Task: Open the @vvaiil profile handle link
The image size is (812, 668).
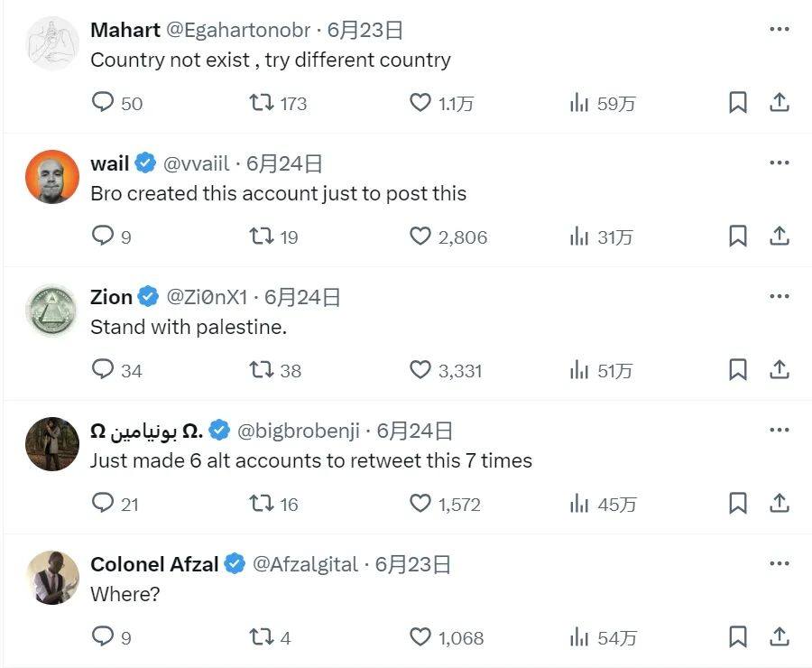Action: pyautogui.click(x=197, y=163)
